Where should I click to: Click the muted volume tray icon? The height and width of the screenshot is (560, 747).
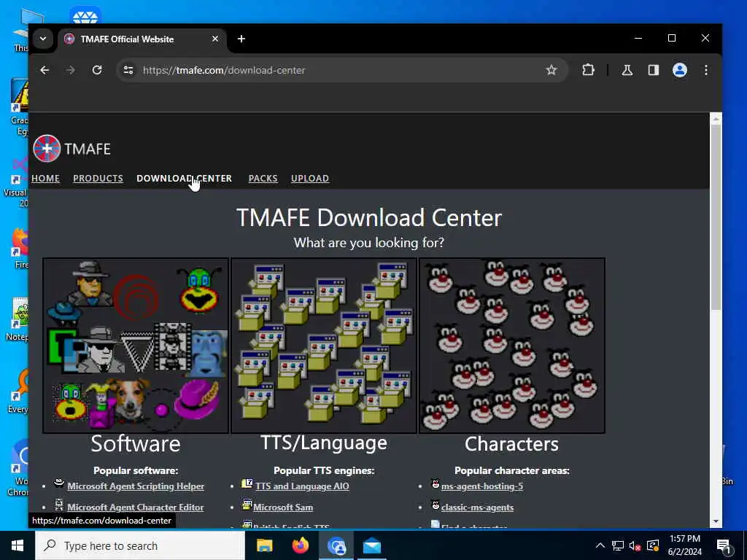coord(635,545)
